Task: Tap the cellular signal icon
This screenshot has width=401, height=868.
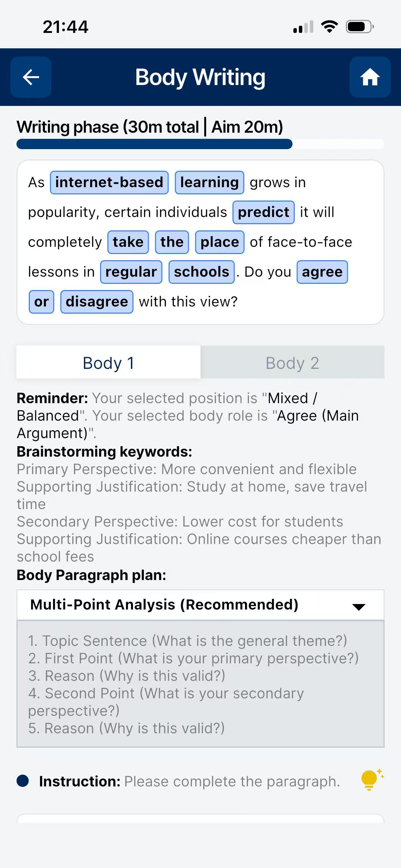Action: (x=303, y=27)
